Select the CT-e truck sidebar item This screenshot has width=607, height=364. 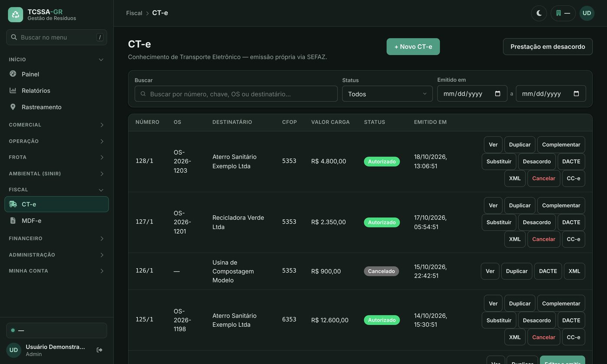56,204
